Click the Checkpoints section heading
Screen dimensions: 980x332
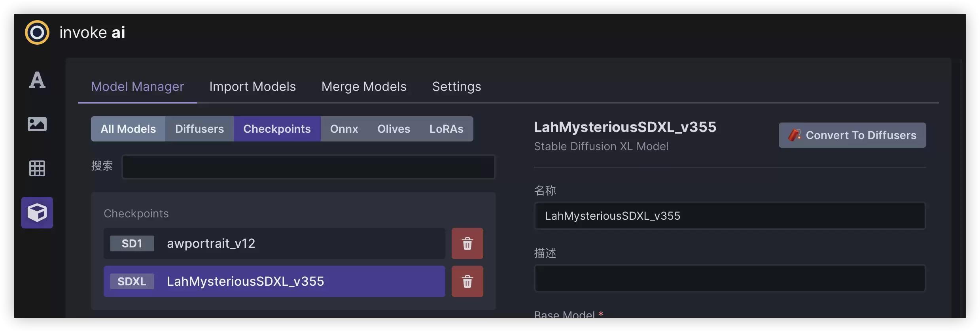click(136, 214)
